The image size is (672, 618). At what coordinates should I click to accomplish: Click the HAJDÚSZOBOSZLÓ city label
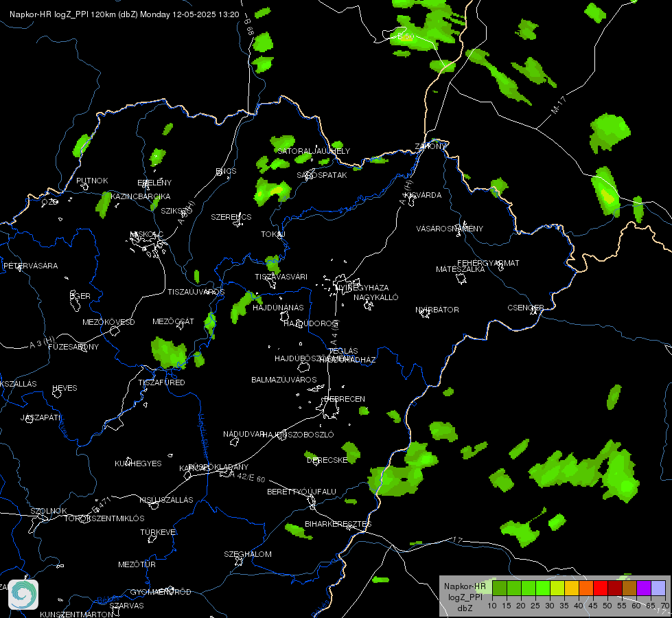coord(298,435)
